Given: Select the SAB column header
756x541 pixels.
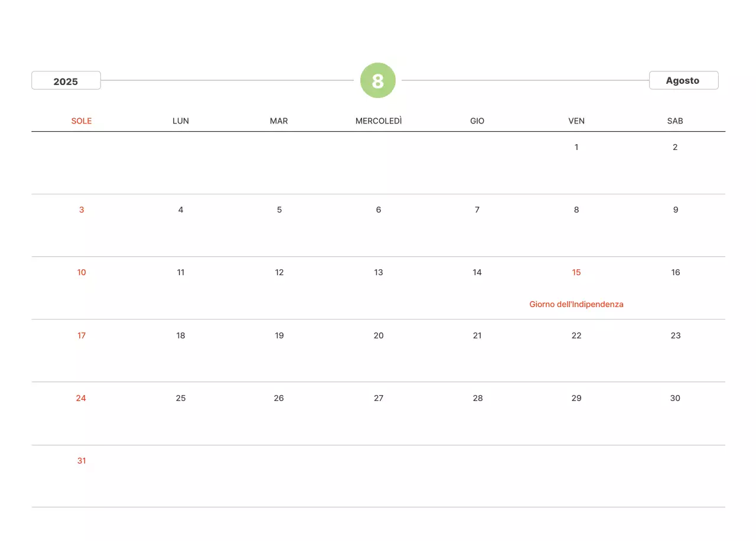Looking at the screenshot, I should [x=675, y=121].
